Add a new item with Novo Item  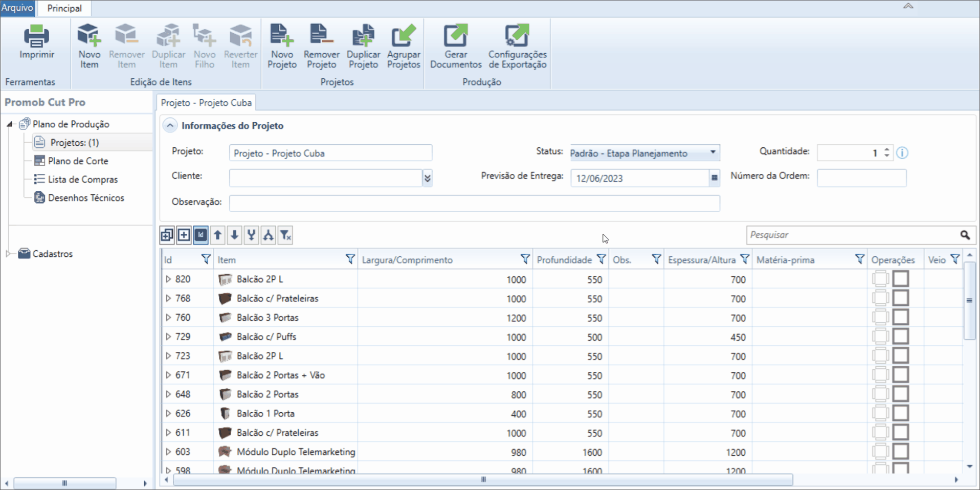coord(89,46)
